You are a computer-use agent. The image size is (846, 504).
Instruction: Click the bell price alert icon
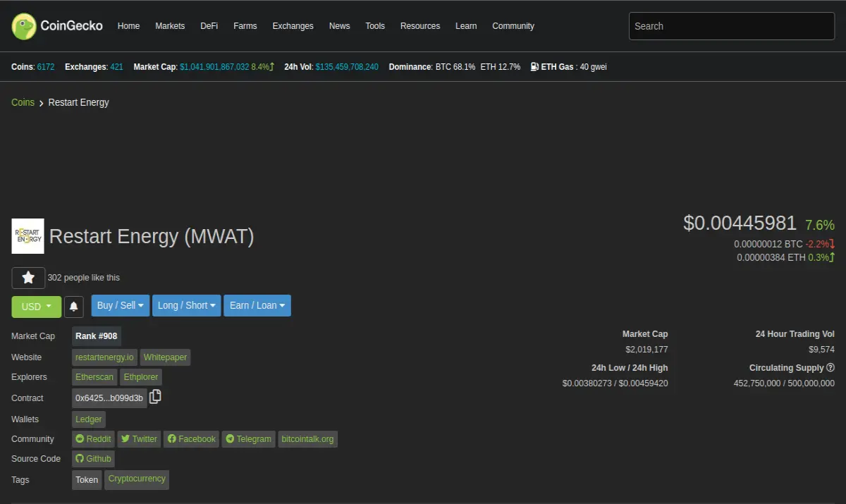pyautogui.click(x=74, y=307)
